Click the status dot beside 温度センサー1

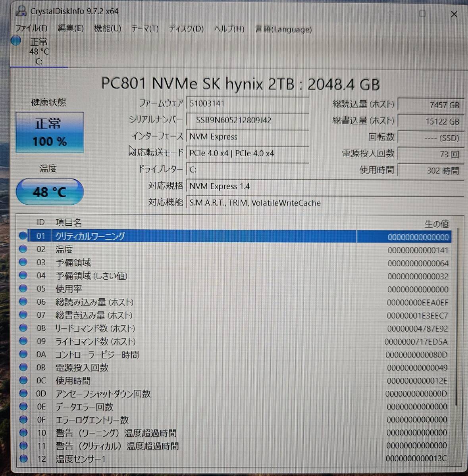pyautogui.click(x=23, y=459)
